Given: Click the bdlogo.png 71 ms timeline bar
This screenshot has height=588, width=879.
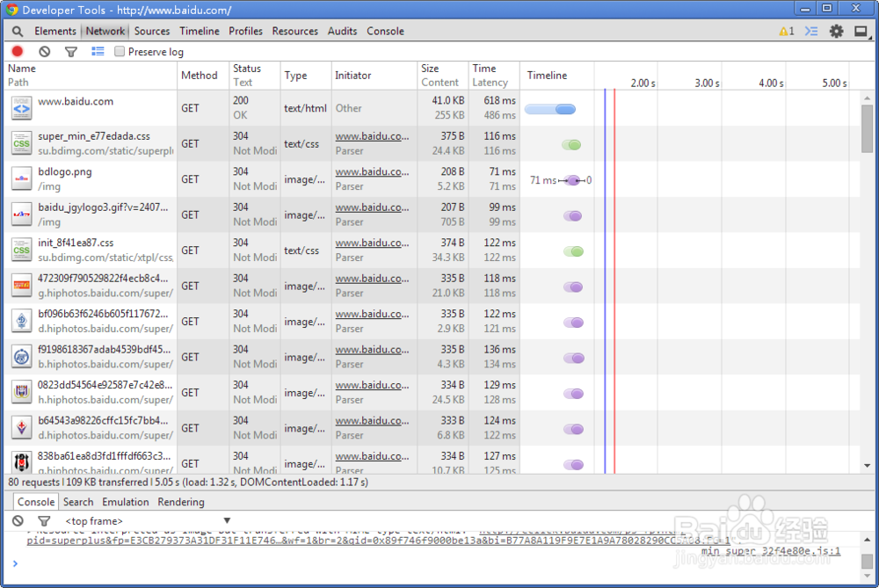Looking at the screenshot, I should (x=572, y=180).
